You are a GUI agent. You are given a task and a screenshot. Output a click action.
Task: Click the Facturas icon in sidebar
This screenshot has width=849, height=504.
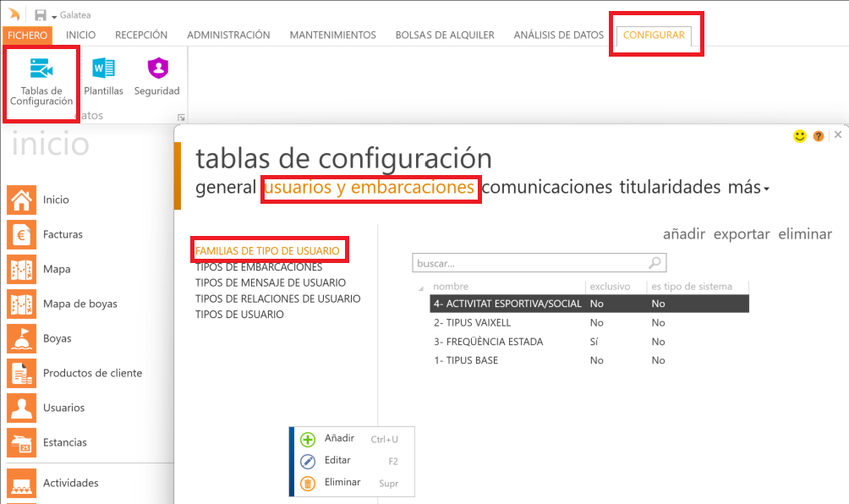coord(21,234)
